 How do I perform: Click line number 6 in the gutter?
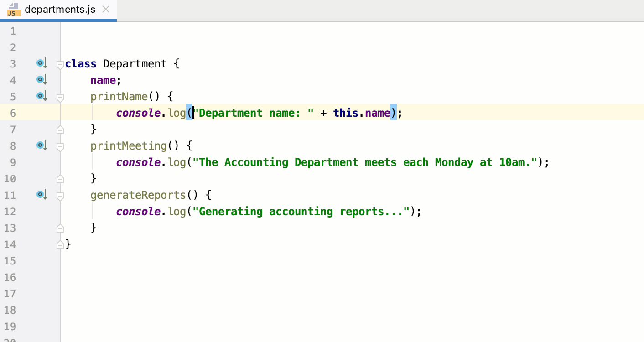click(13, 113)
